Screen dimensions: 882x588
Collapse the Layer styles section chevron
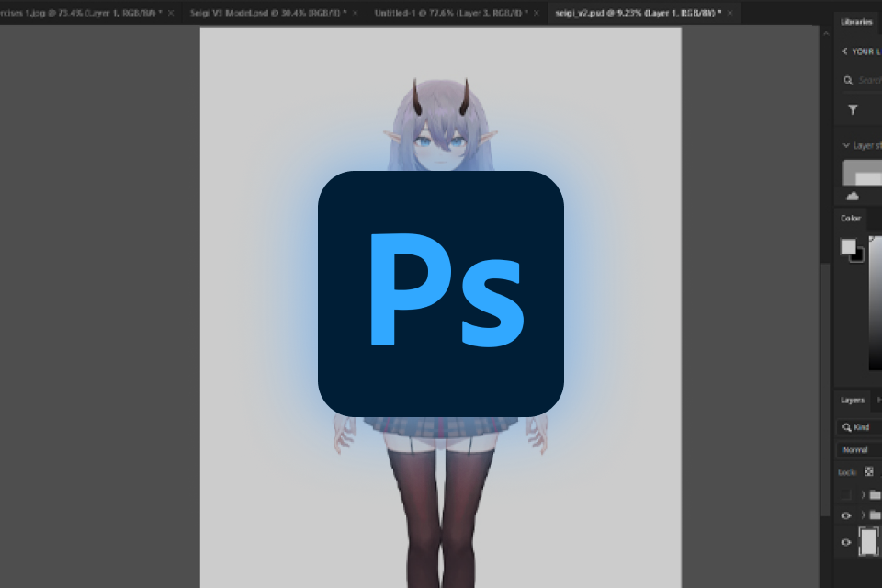click(846, 146)
